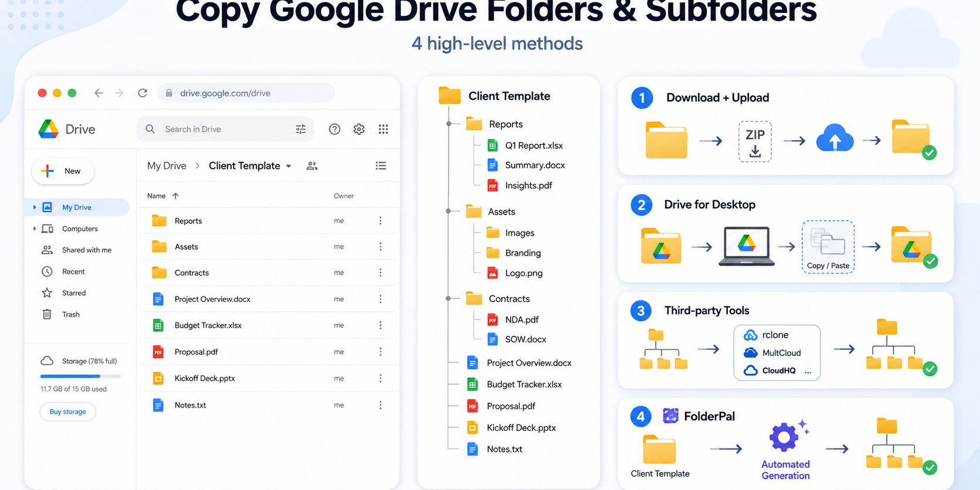Select NDA.pdf in the tree
The image size is (980, 490).
[x=513, y=319]
